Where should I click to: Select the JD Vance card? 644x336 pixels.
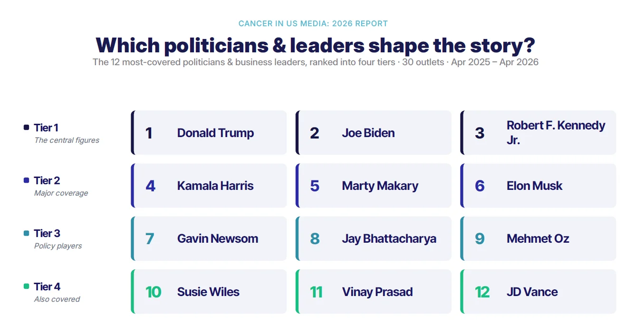(538, 292)
